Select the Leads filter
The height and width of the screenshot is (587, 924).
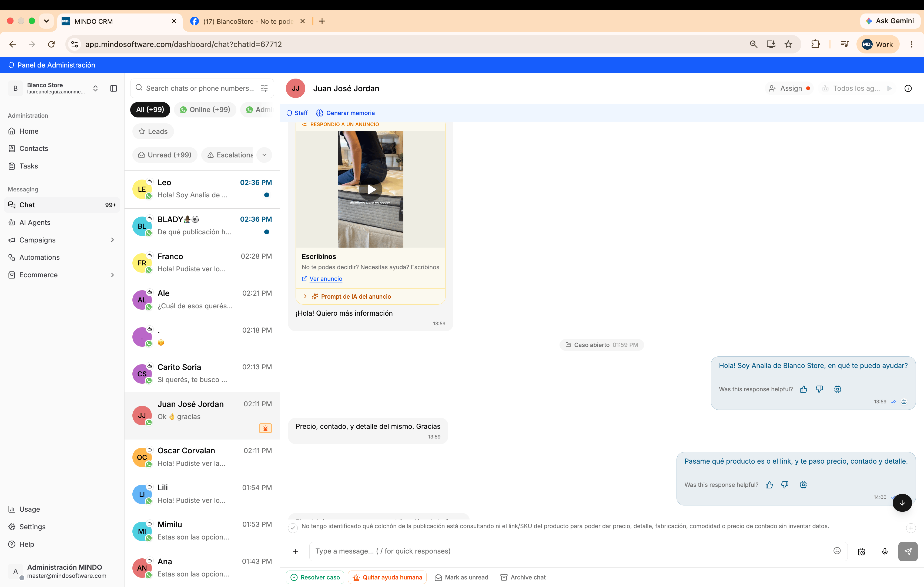pyautogui.click(x=153, y=131)
